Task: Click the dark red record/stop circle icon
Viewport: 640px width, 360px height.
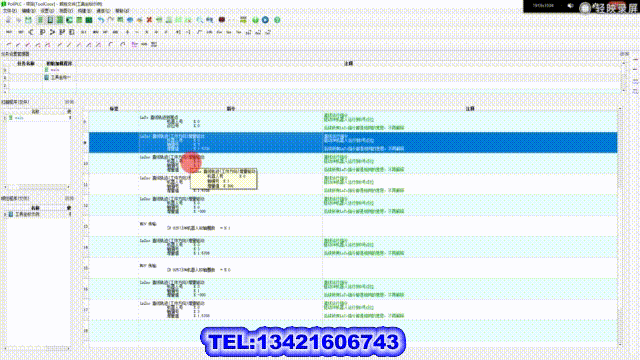Action: click(222, 20)
